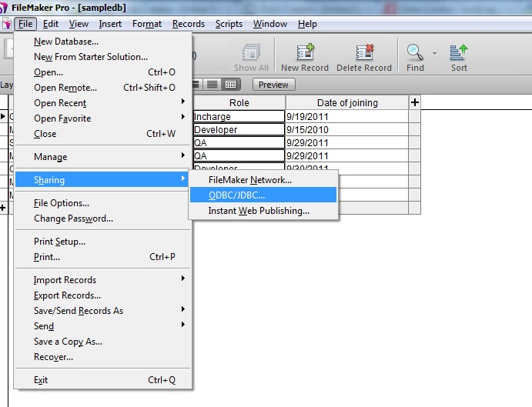Open the Window menu
The width and height of the screenshot is (532, 407).
pos(270,24)
